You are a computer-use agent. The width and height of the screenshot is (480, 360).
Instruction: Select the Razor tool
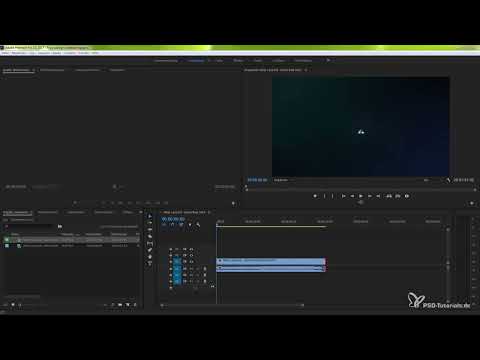[x=150, y=236]
